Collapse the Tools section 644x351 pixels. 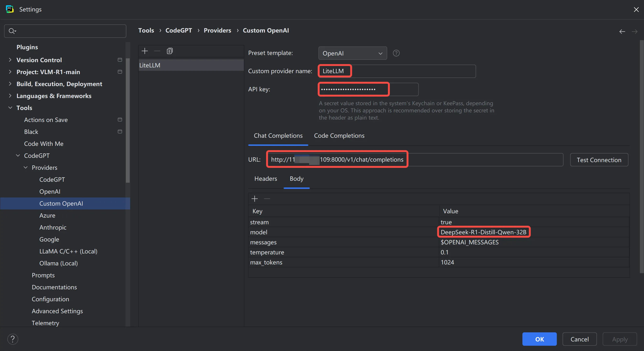point(10,108)
